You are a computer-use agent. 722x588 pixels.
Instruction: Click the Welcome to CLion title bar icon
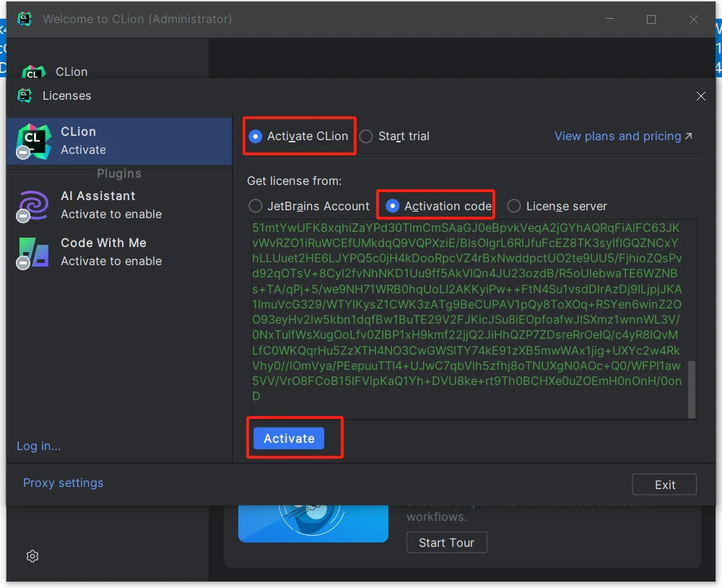click(x=25, y=19)
